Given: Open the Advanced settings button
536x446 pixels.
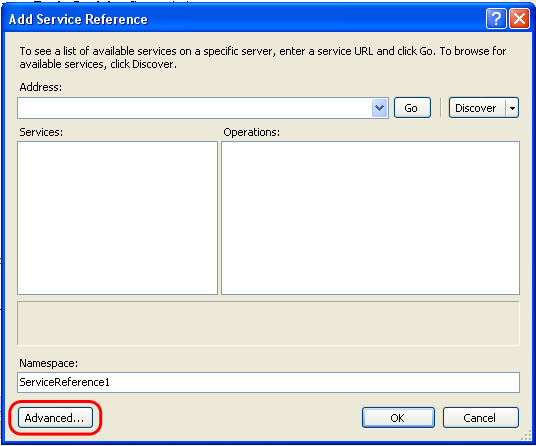Looking at the screenshot, I should (55, 417).
